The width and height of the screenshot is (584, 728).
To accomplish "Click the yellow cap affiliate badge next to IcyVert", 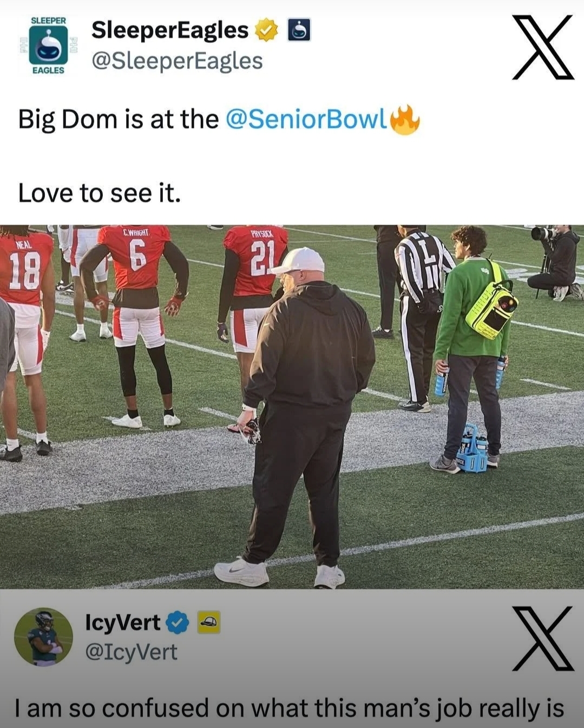I will [x=209, y=622].
